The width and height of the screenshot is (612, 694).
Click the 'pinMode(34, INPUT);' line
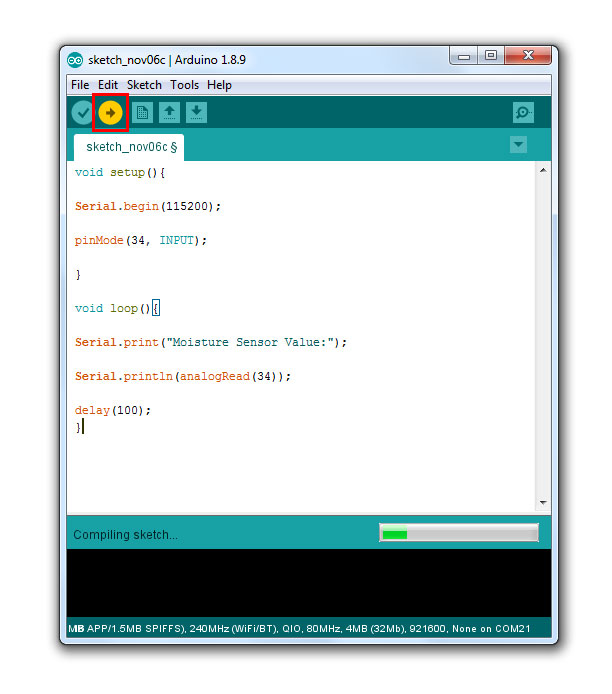coord(141,240)
